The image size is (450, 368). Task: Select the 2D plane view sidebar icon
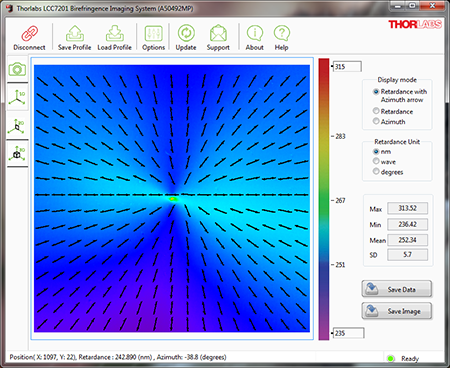click(x=17, y=126)
